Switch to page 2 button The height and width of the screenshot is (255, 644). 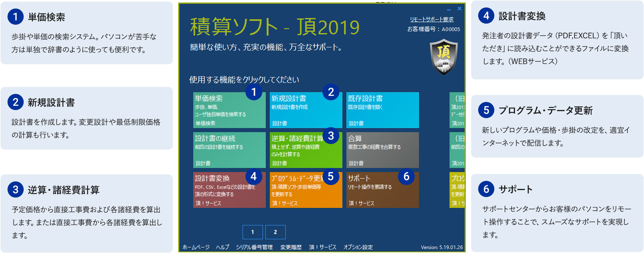click(275, 232)
